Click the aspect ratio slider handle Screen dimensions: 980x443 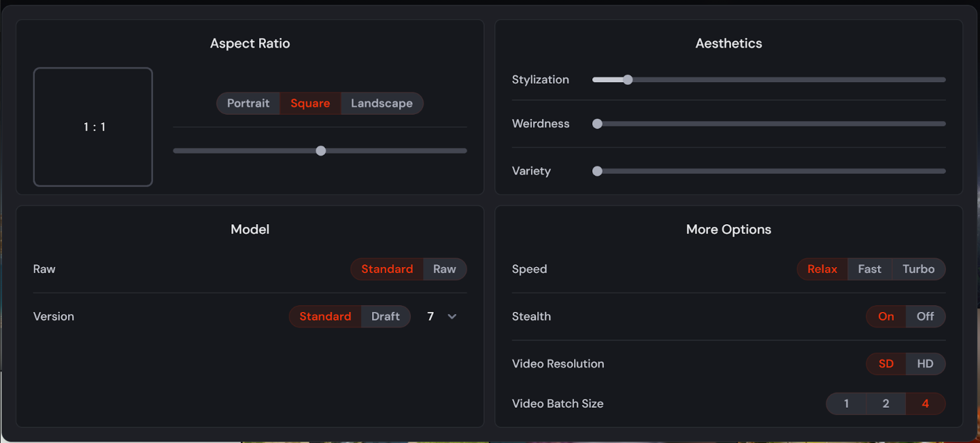[x=321, y=151]
